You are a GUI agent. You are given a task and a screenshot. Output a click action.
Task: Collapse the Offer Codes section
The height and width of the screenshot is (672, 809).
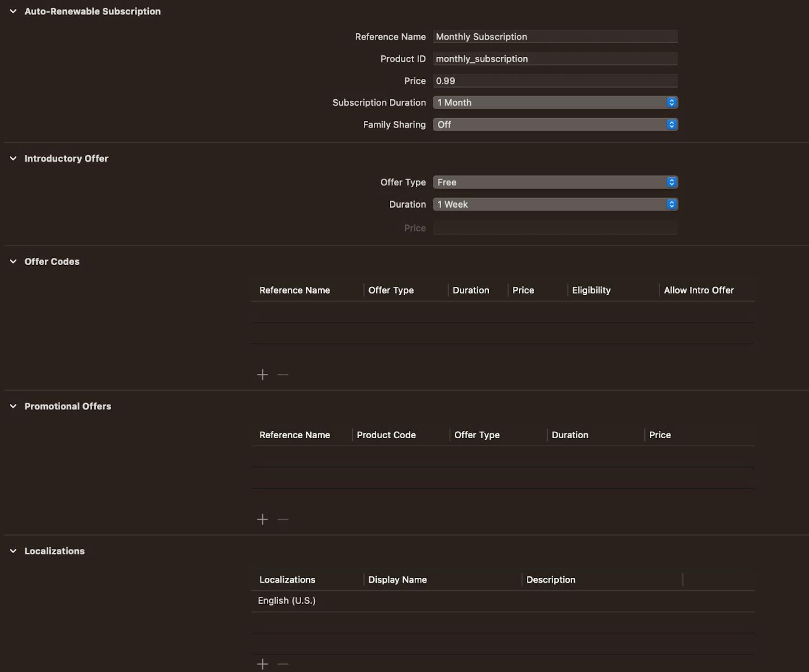(x=13, y=261)
